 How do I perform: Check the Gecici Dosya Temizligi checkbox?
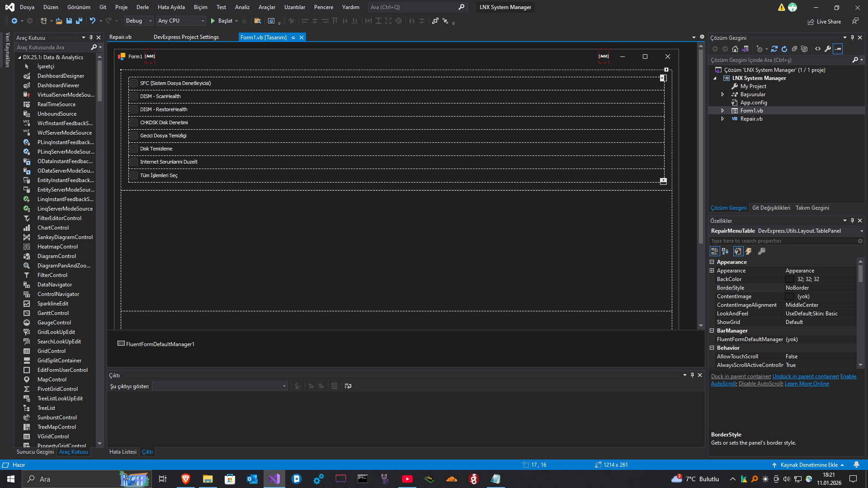pyautogui.click(x=134, y=136)
